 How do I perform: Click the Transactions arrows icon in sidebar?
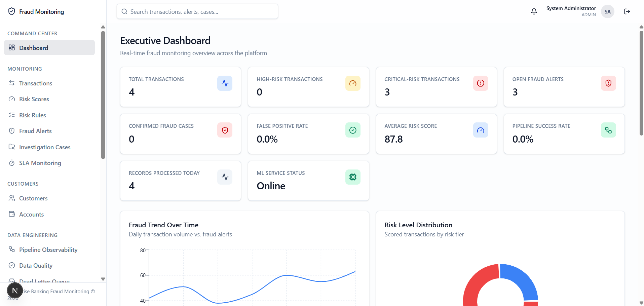click(12, 83)
